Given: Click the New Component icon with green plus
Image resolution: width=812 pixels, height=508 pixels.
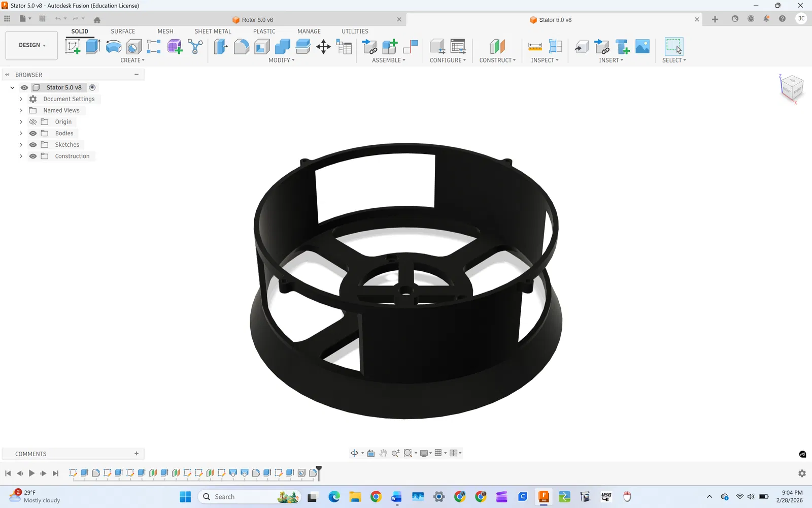Looking at the screenshot, I should 390,47.
